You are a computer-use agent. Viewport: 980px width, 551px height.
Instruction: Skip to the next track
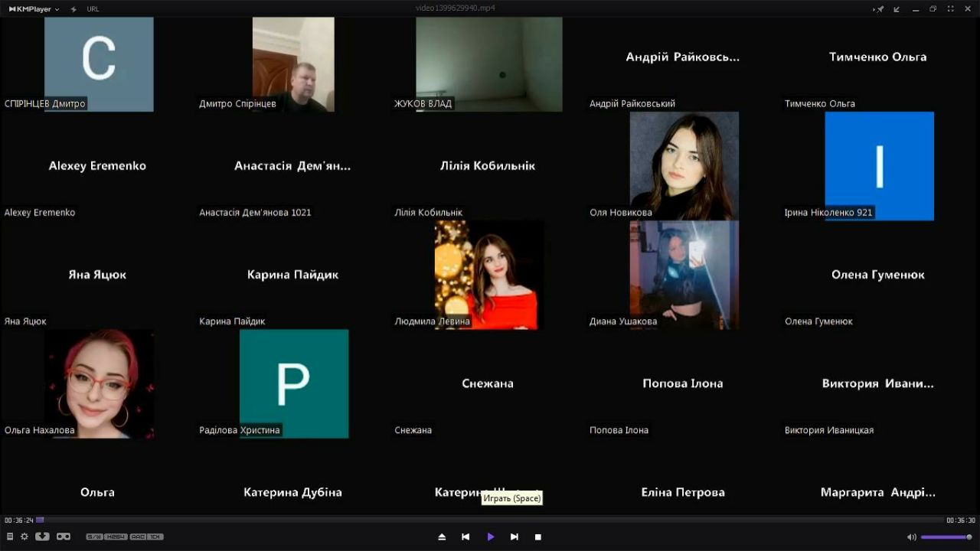pos(514,537)
